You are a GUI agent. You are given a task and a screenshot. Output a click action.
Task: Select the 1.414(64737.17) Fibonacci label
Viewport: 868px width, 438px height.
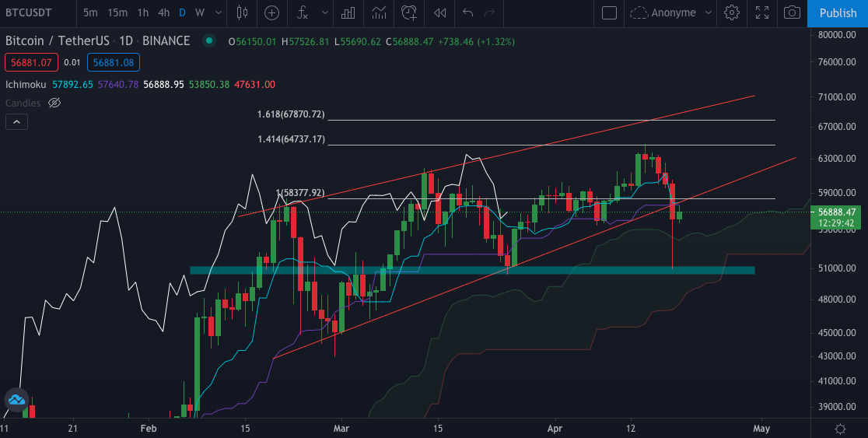[291, 139]
